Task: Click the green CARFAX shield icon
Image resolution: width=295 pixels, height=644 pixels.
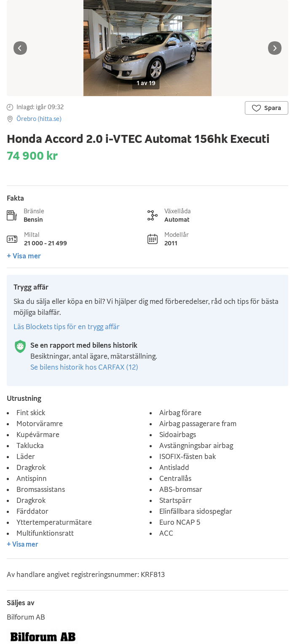Action: [x=20, y=346]
